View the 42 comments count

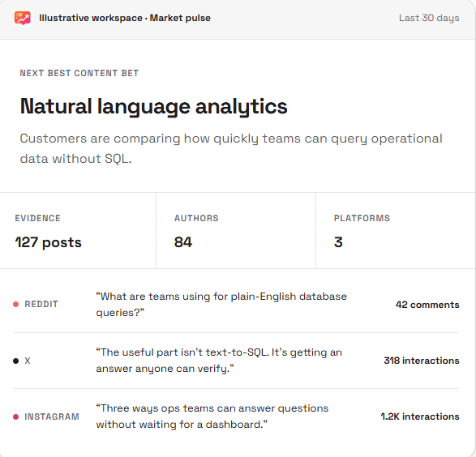(x=427, y=305)
